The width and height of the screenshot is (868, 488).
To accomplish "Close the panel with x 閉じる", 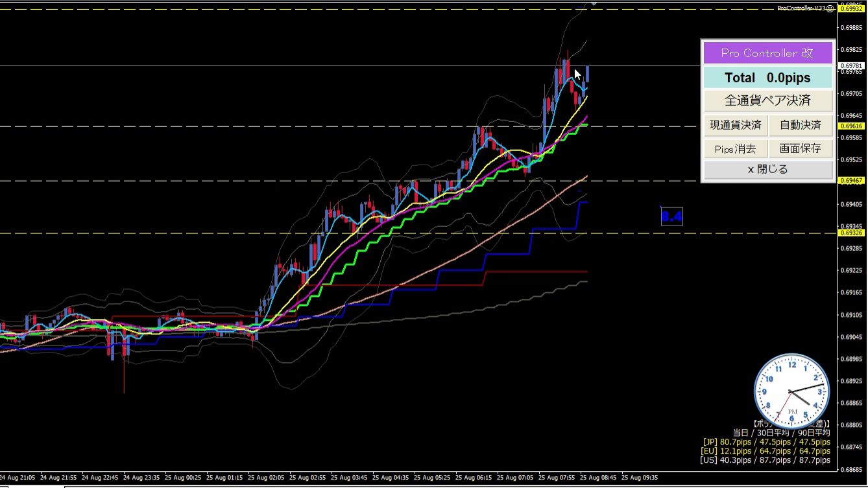I will click(x=768, y=169).
